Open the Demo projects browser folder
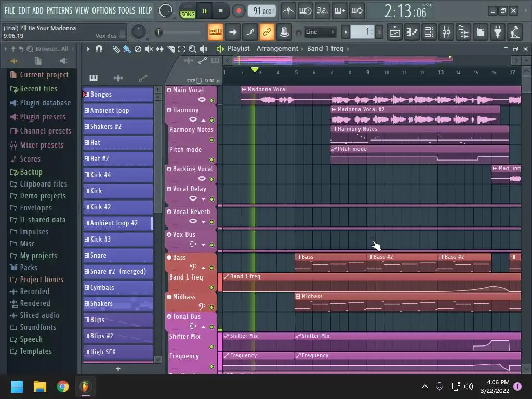The image size is (532, 399). click(37, 196)
